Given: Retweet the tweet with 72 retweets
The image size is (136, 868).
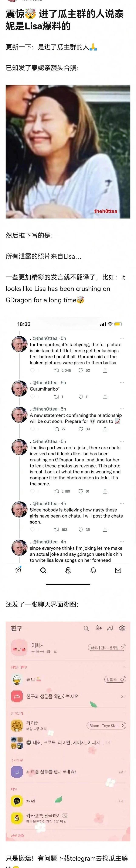Looking at the screenshot, I should tap(56, 429).
